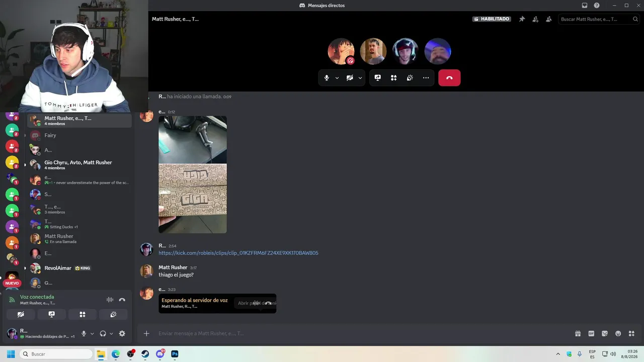Open the Gio Chyru, Avto, Matt Rusher group
The image size is (644, 362).
tap(79, 165)
